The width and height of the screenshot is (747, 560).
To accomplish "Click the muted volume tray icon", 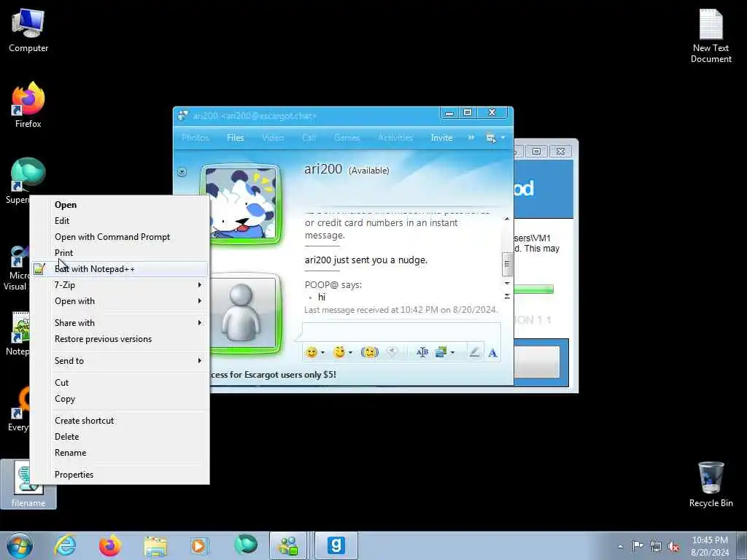I will [x=673, y=546].
